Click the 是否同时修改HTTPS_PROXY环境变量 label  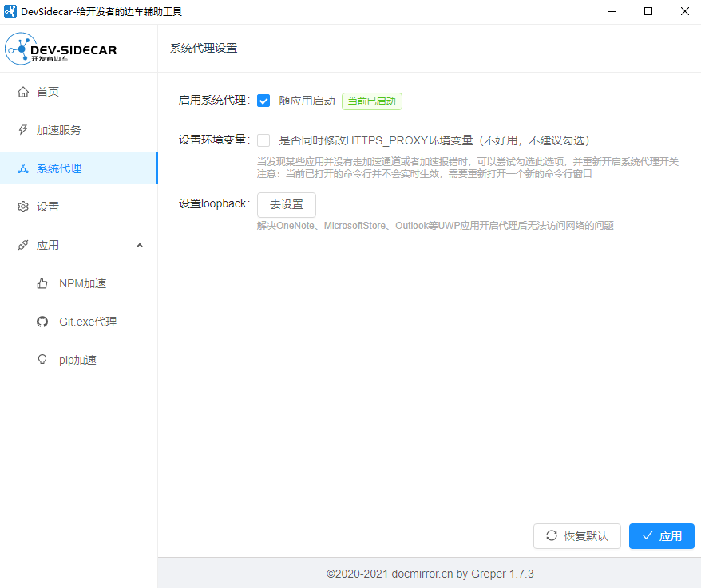click(434, 140)
